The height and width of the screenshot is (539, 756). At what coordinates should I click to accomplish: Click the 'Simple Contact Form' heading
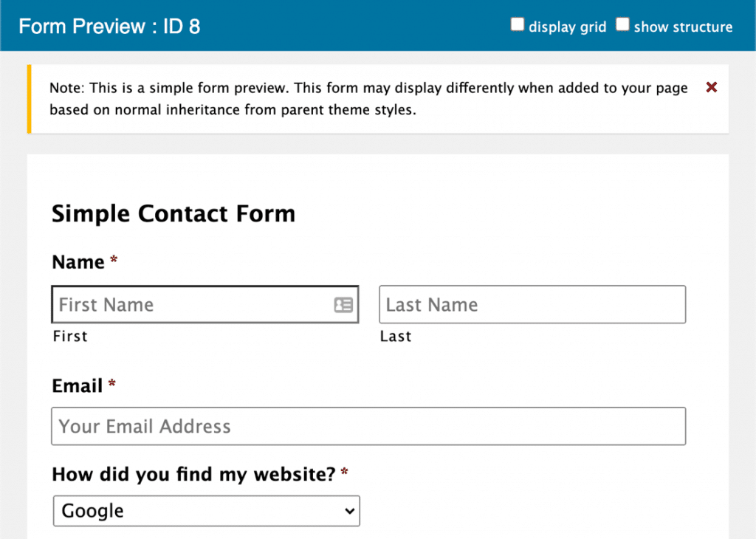[x=173, y=213]
